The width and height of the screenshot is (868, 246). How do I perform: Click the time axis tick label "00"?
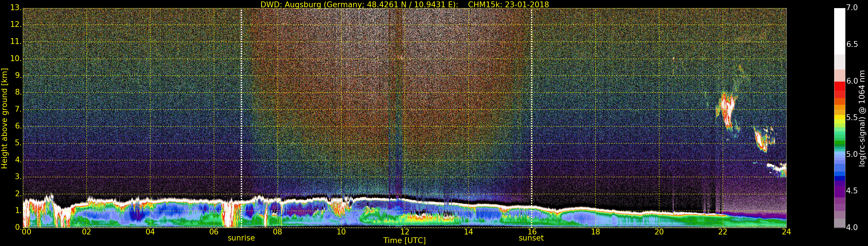pos(27,232)
